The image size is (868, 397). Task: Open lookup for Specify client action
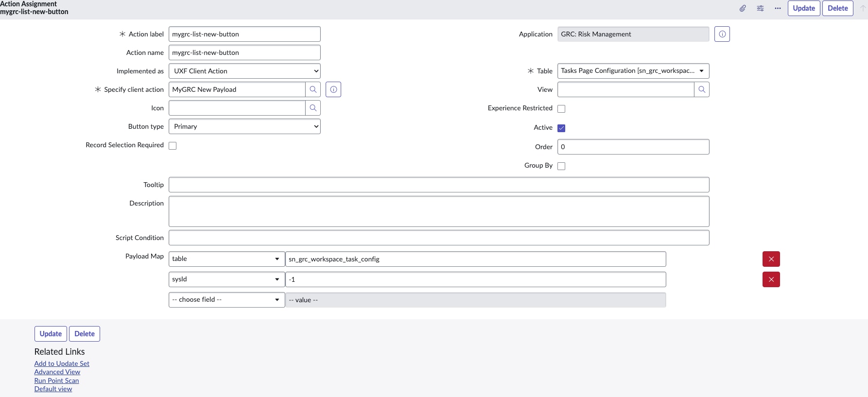313,89
